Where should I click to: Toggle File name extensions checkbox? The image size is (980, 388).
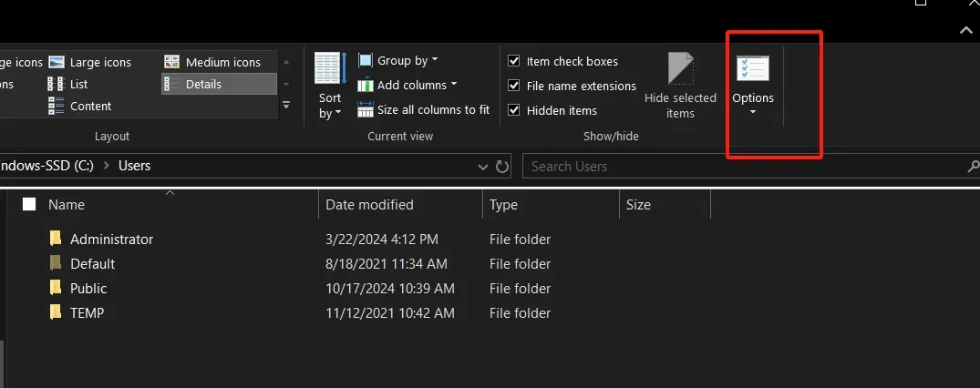tap(514, 86)
